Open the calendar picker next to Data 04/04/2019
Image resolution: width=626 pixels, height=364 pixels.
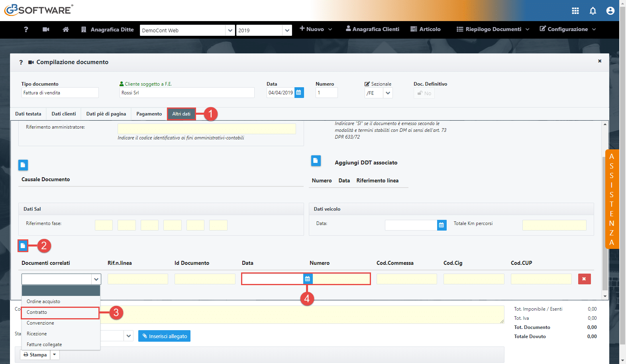[x=299, y=93]
